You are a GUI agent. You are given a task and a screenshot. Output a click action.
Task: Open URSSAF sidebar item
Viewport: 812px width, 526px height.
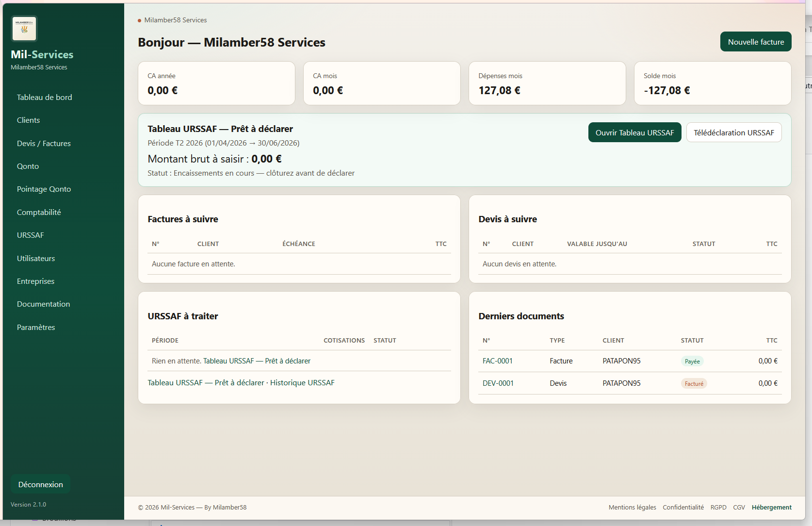[x=31, y=235]
